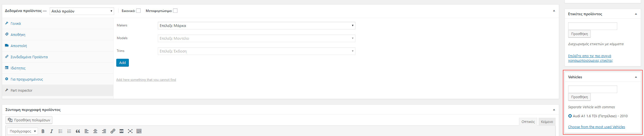
Task: Click the insert link icon
Action: pyautogui.click(x=113, y=131)
